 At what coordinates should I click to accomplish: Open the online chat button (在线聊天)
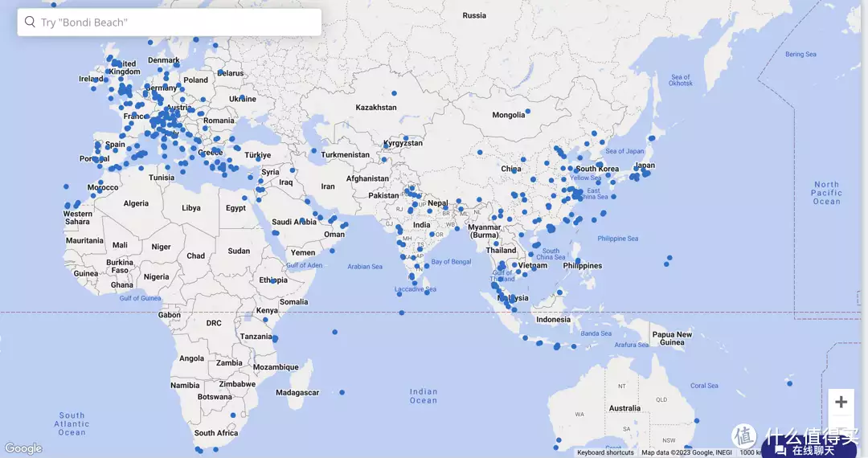[x=809, y=450]
